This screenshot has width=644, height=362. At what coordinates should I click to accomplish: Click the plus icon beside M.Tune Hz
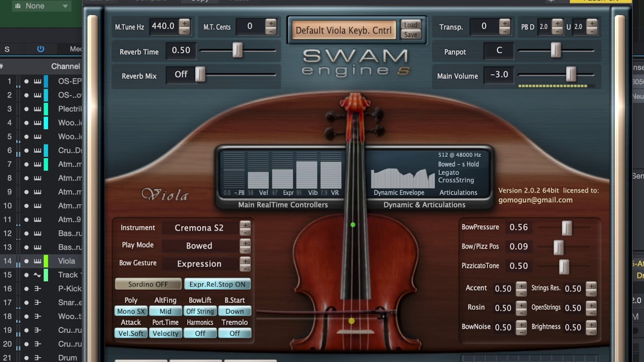[x=185, y=23]
